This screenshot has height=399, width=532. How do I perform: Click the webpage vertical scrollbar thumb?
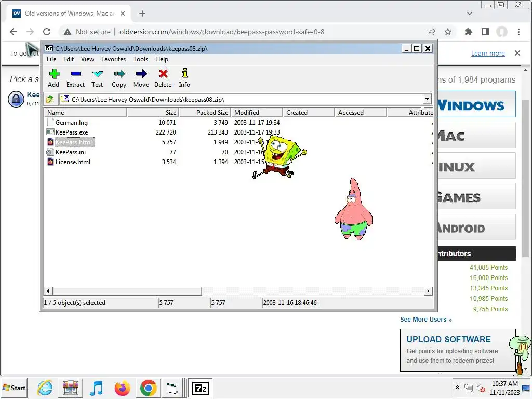point(525,178)
